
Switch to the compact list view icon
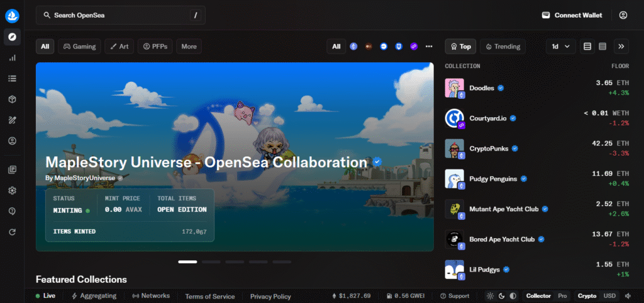pyautogui.click(x=602, y=47)
